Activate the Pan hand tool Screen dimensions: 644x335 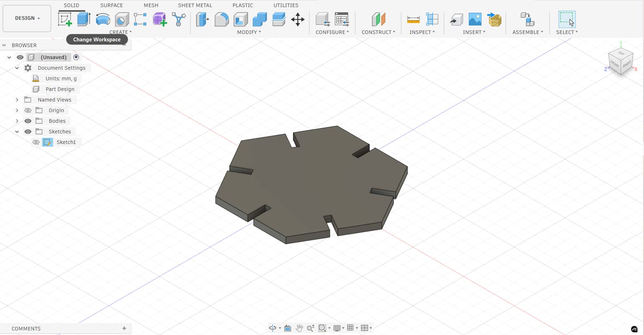[x=299, y=328]
